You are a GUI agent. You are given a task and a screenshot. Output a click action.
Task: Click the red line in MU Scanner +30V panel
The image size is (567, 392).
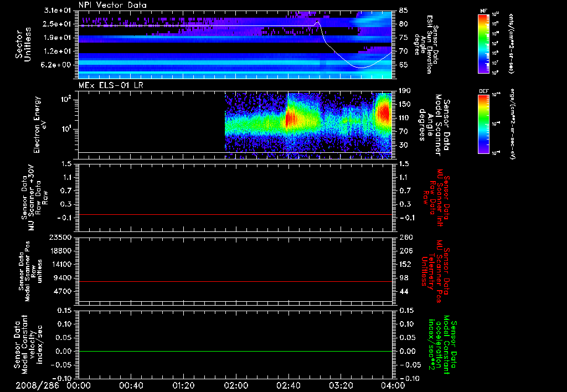(x=235, y=214)
